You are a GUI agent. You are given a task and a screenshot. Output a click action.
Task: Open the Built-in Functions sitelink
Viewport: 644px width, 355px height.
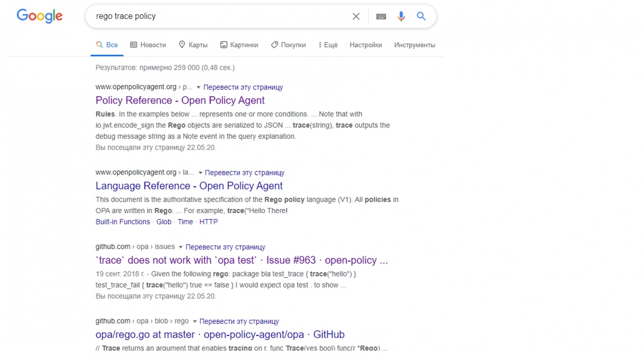123,222
